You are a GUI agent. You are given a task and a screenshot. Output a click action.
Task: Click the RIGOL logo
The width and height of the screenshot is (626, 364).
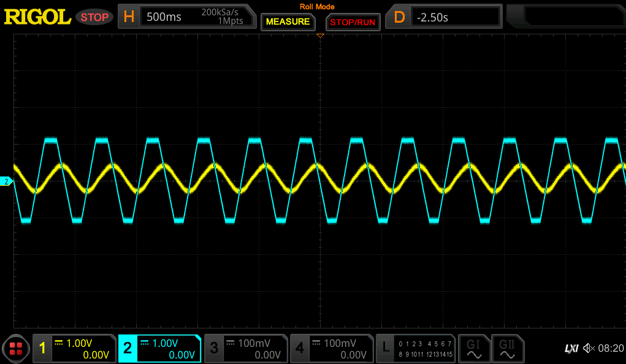[37, 17]
